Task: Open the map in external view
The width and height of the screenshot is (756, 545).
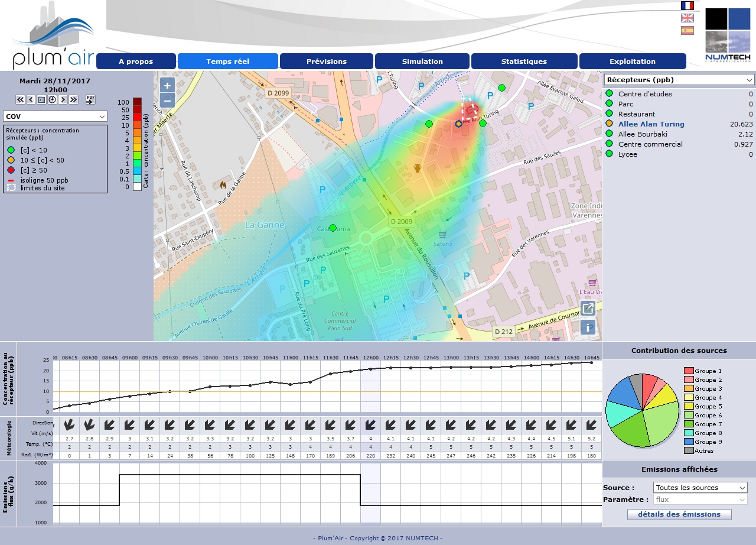Action: click(588, 308)
